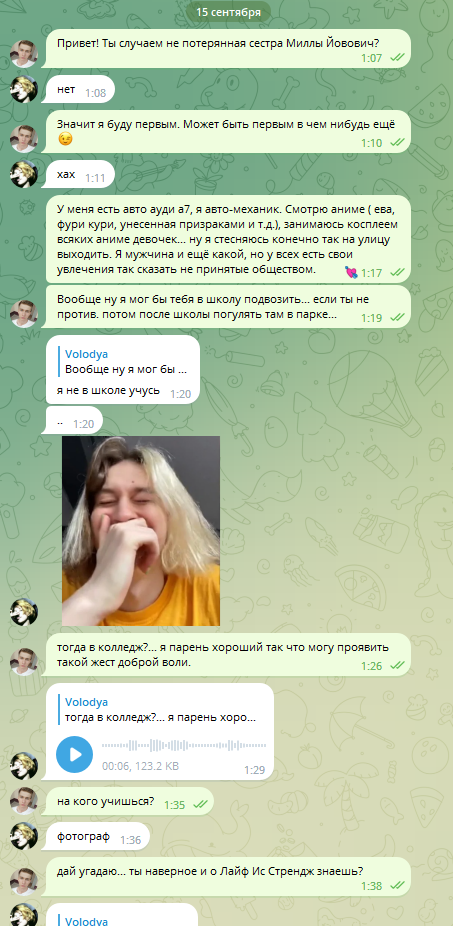Click the 15 сентября date badge
The height and width of the screenshot is (926, 453).
(229, 12)
